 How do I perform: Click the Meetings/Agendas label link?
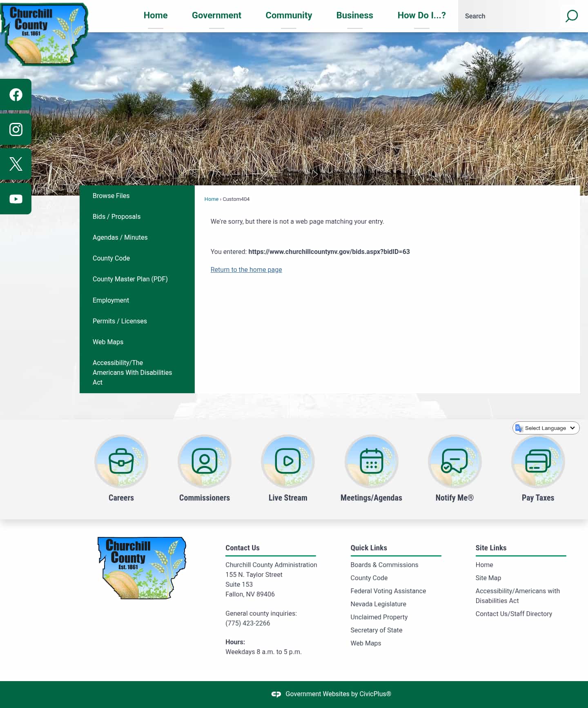point(372,498)
